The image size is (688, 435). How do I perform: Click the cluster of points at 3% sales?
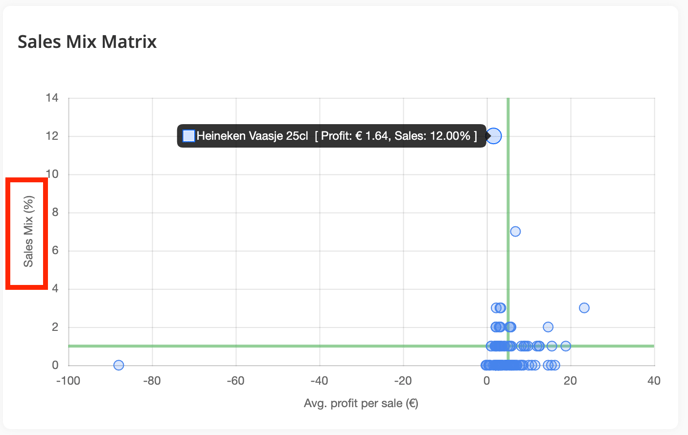[498, 308]
